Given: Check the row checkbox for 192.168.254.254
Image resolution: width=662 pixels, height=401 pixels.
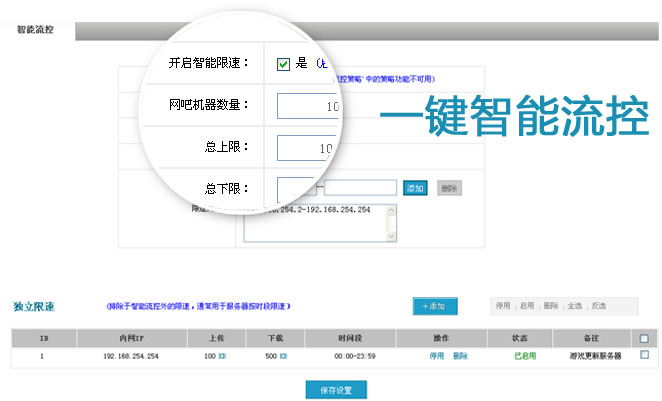Looking at the screenshot, I should (644, 355).
